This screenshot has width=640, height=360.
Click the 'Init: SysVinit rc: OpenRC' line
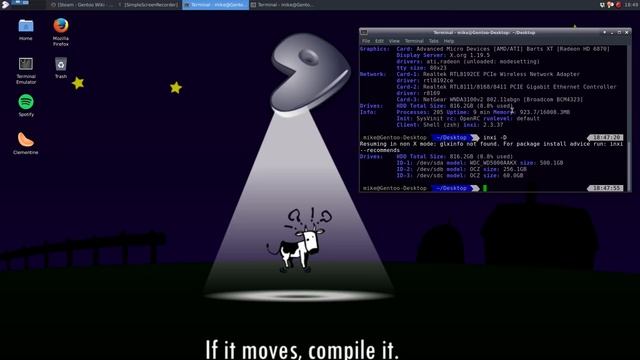tap(468, 118)
